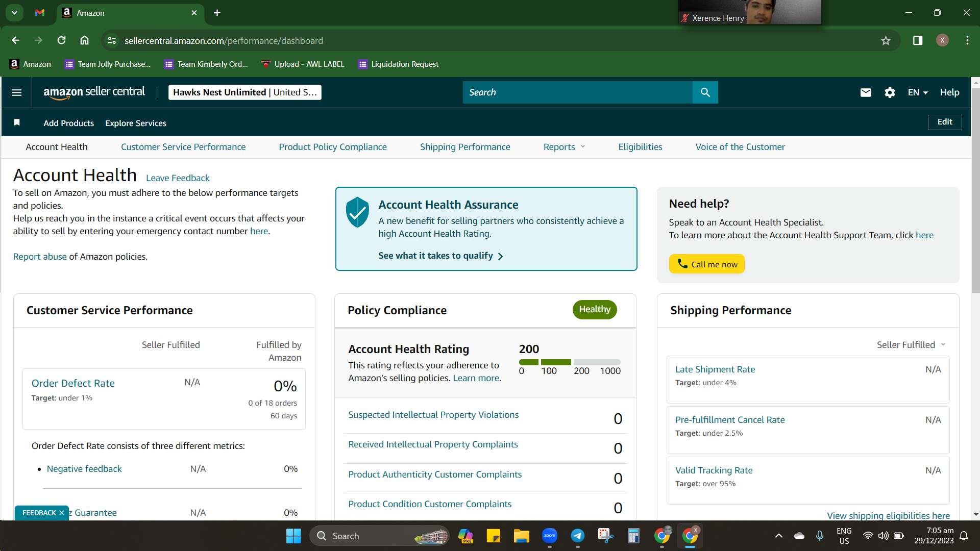View site information icon in address bar

coord(112,40)
